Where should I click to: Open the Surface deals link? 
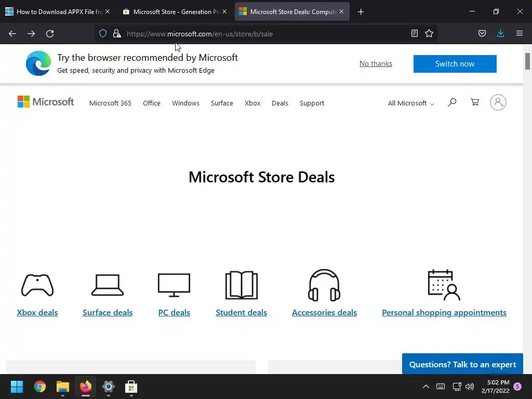tap(108, 312)
